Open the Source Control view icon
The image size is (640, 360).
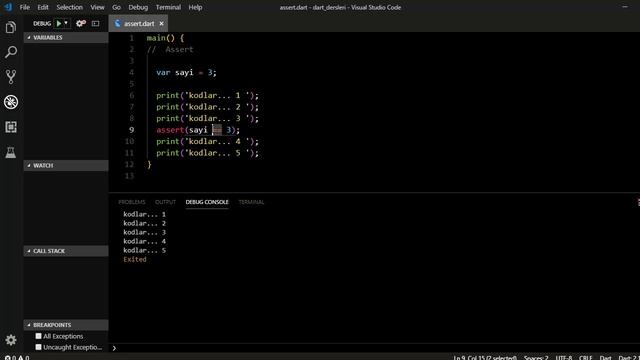click(11, 77)
